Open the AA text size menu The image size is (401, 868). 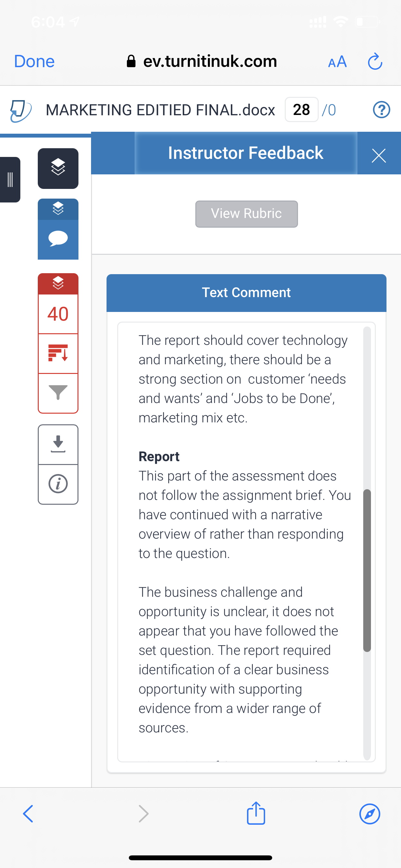point(337,62)
